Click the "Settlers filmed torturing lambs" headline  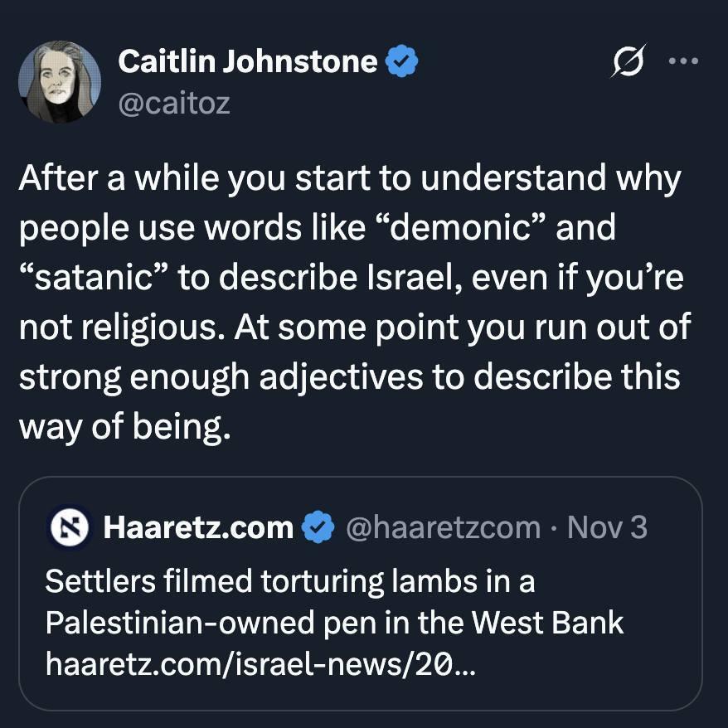tap(290, 580)
